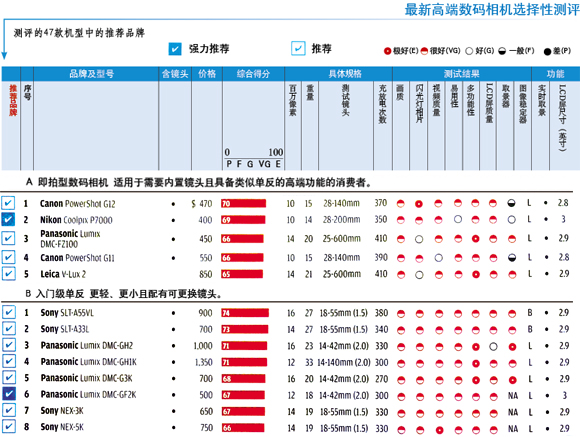Click the Sony SLT-A55VL score bar showing 74

(x=245, y=313)
